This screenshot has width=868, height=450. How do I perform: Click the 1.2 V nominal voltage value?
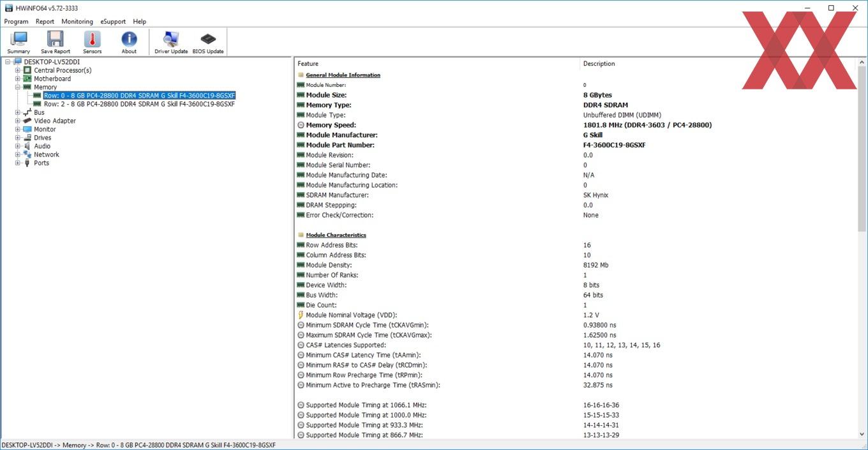[591, 315]
